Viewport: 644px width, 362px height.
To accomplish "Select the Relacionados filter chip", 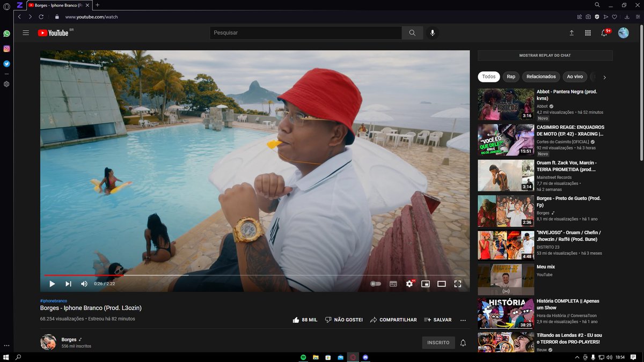I will [x=541, y=77].
